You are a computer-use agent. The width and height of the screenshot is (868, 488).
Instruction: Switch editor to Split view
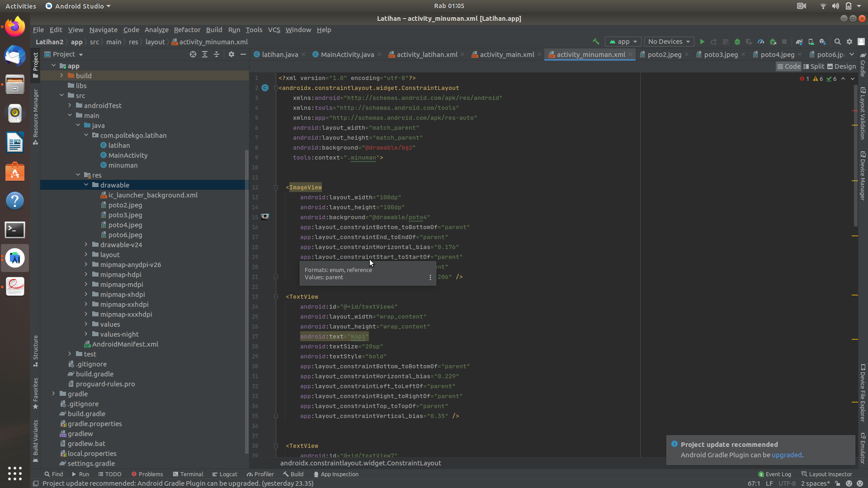point(814,66)
